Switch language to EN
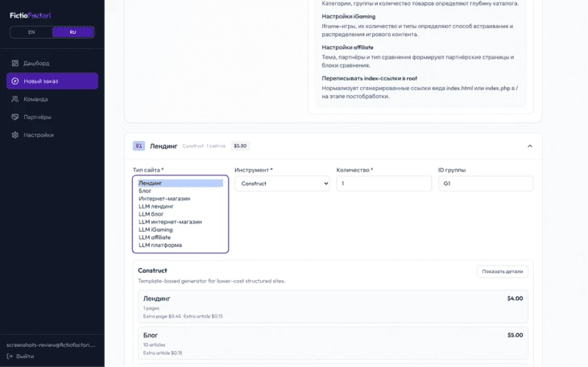 tap(31, 32)
